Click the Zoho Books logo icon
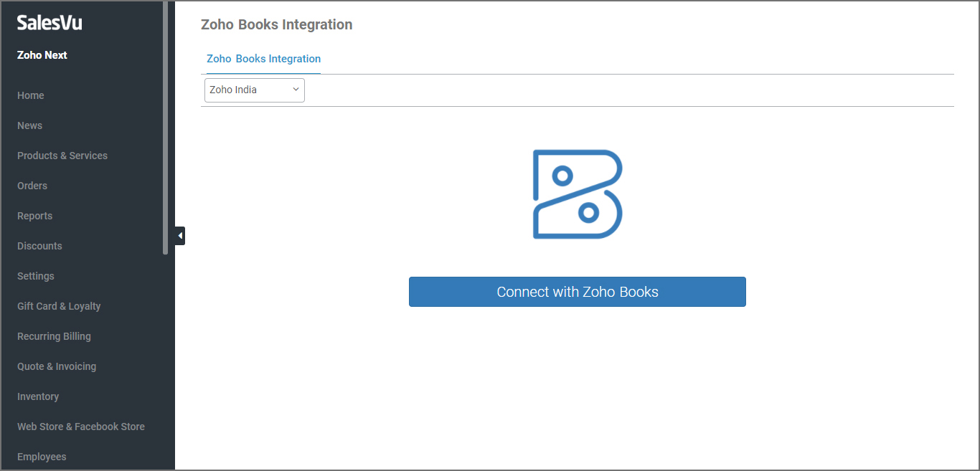The image size is (980, 471). pyautogui.click(x=577, y=194)
